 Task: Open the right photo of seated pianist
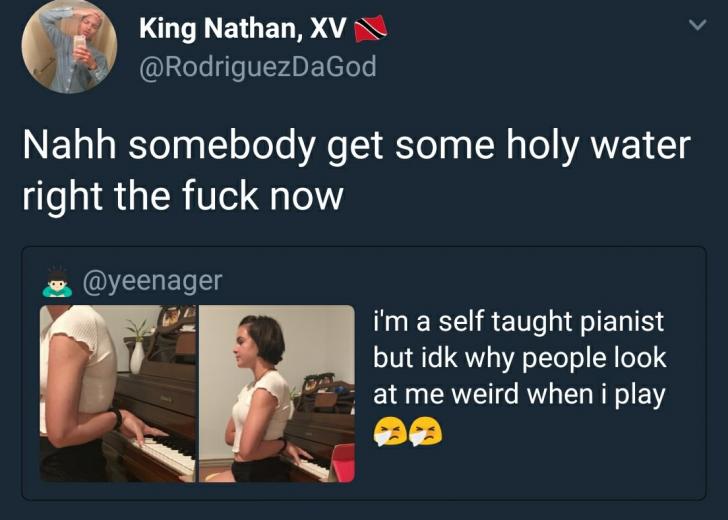click(277, 393)
